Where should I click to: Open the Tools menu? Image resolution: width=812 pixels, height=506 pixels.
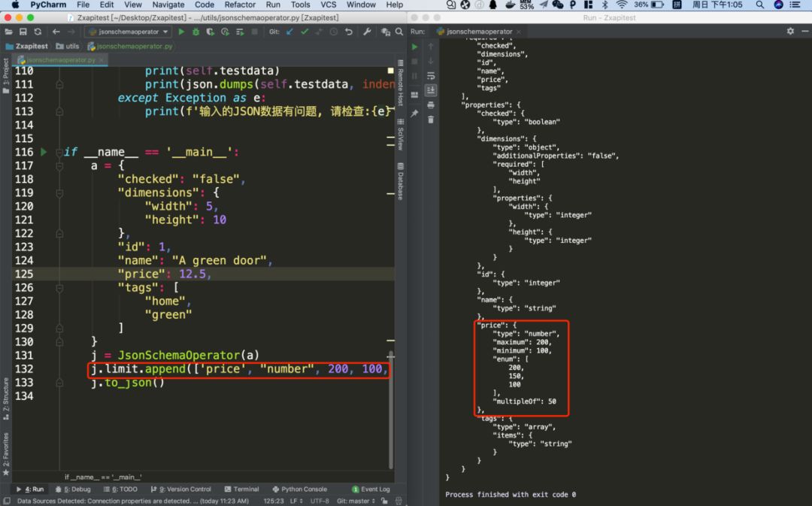[x=300, y=5]
